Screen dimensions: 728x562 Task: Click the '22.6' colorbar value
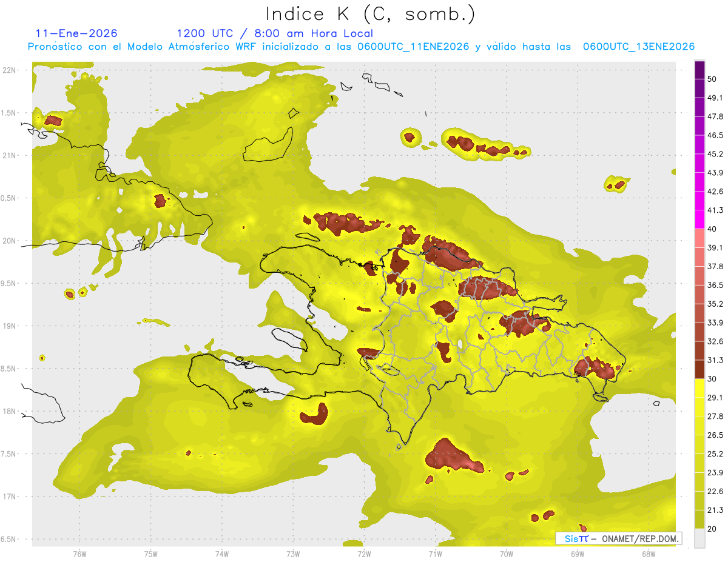click(x=715, y=491)
